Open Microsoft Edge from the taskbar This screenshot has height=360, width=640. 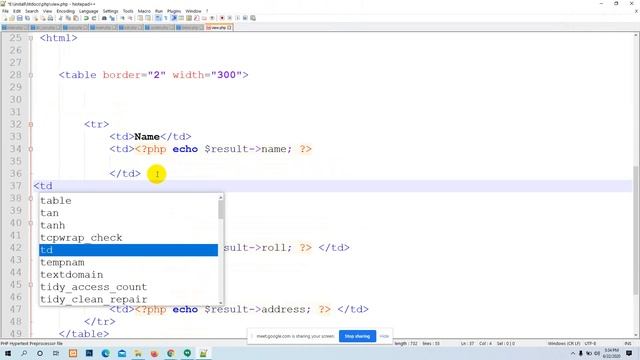pos(105,353)
